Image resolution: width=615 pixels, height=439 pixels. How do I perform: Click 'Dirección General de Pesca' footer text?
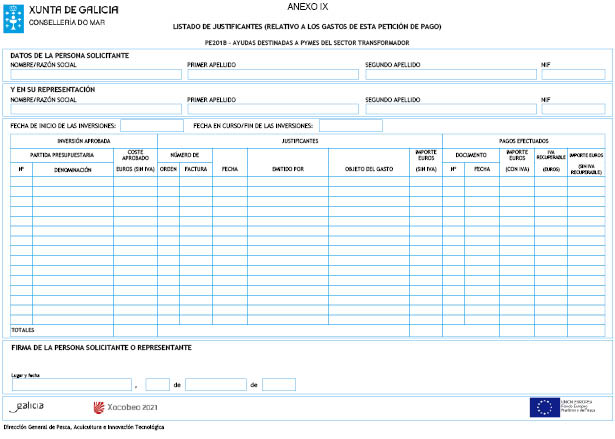click(x=35, y=427)
